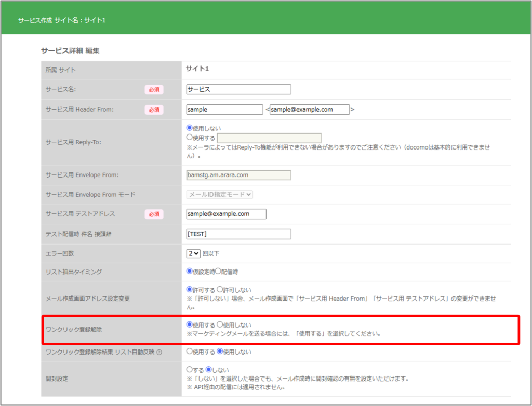Open the Envelope From モード dropdown
This screenshot has width=532, height=406.
click(x=219, y=194)
